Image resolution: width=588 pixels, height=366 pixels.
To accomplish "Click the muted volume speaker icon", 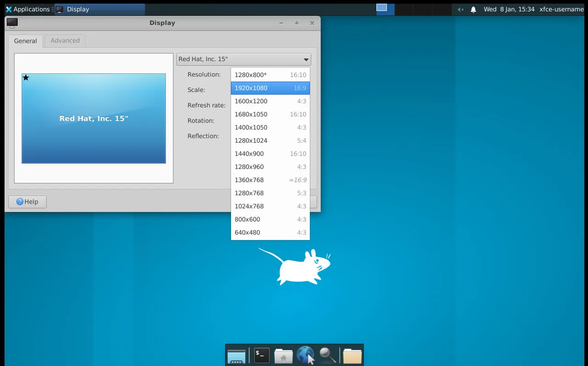I will click(x=461, y=9).
